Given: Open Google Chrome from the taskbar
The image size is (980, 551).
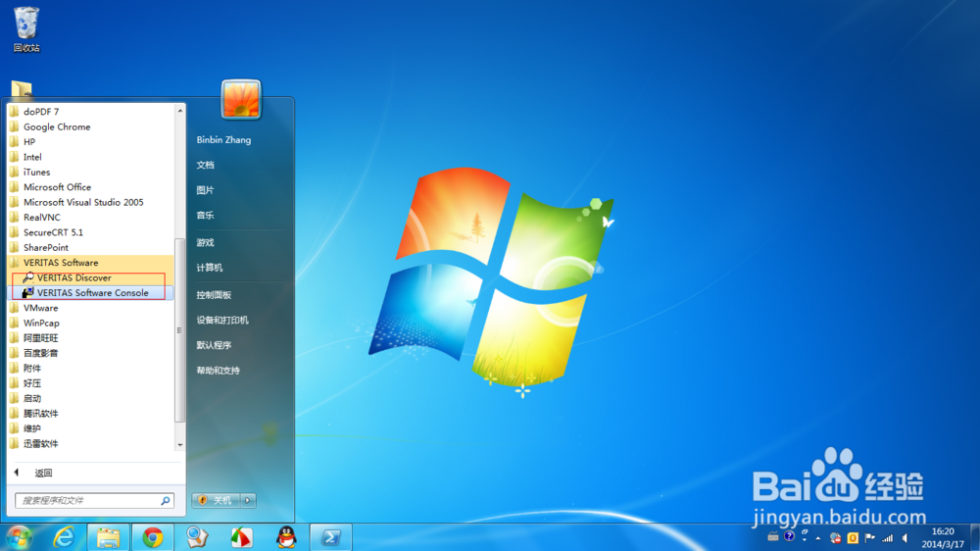Looking at the screenshot, I should click(x=153, y=537).
